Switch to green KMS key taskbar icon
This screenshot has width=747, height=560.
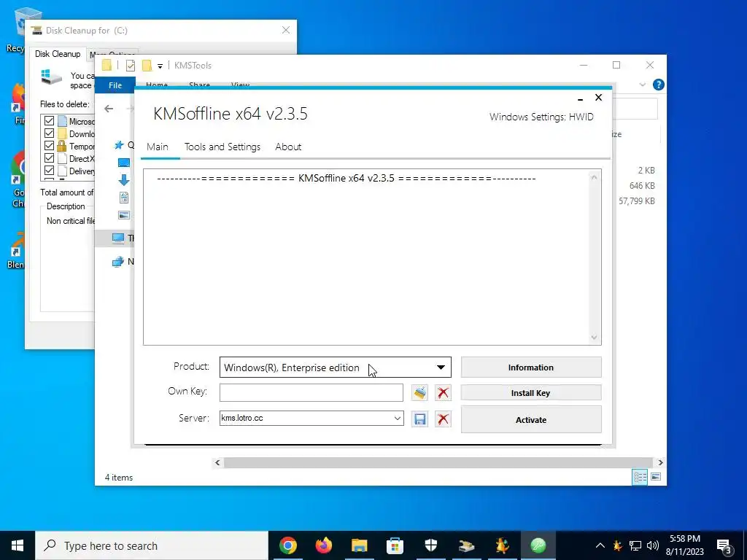tap(538, 545)
